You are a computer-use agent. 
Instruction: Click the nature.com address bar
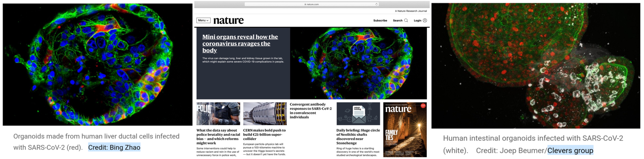coord(311,4)
